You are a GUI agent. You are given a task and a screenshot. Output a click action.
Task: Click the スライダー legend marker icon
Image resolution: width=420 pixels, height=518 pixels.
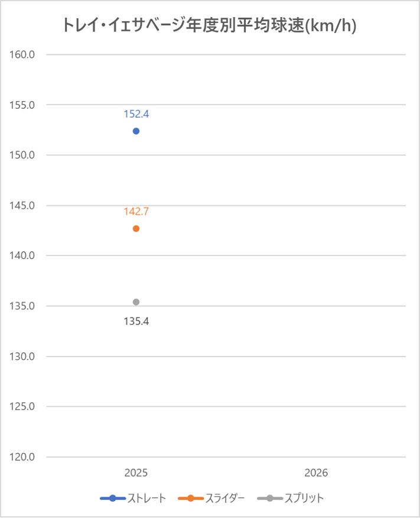click(x=190, y=498)
